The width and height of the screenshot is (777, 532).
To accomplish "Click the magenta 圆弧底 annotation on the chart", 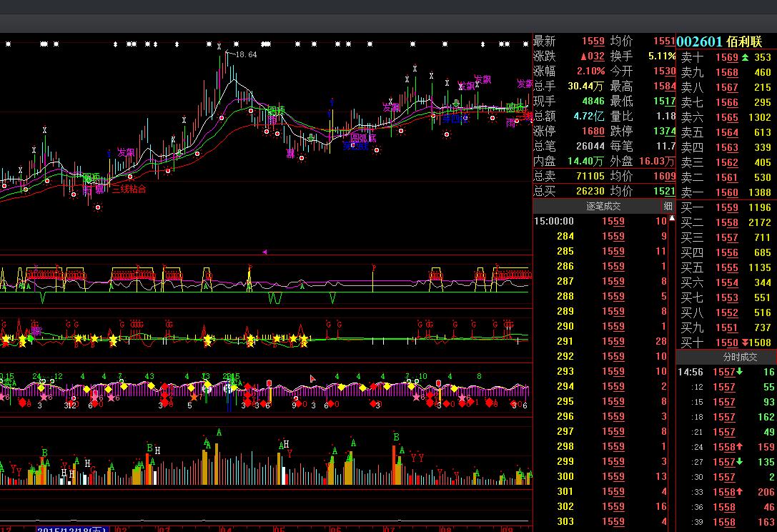I will click(x=363, y=138).
